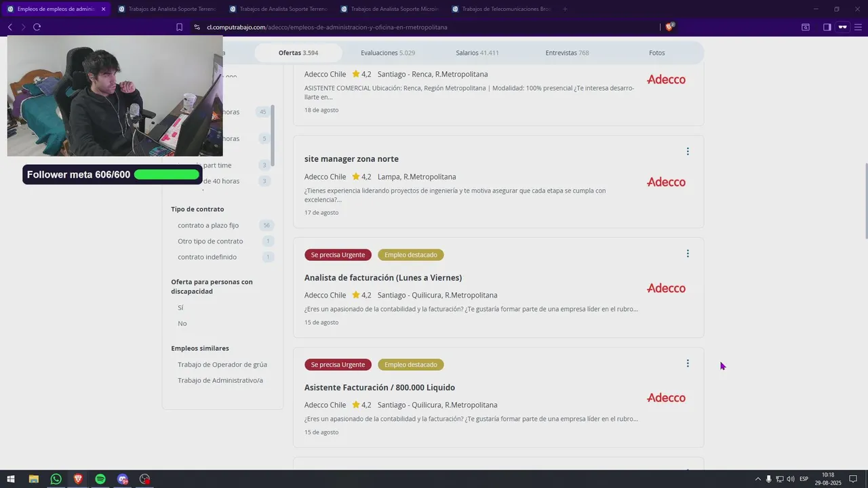Bookmark this page with the bookmark icon
Image resolution: width=868 pixels, height=488 pixels.
[x=179, y=27]
